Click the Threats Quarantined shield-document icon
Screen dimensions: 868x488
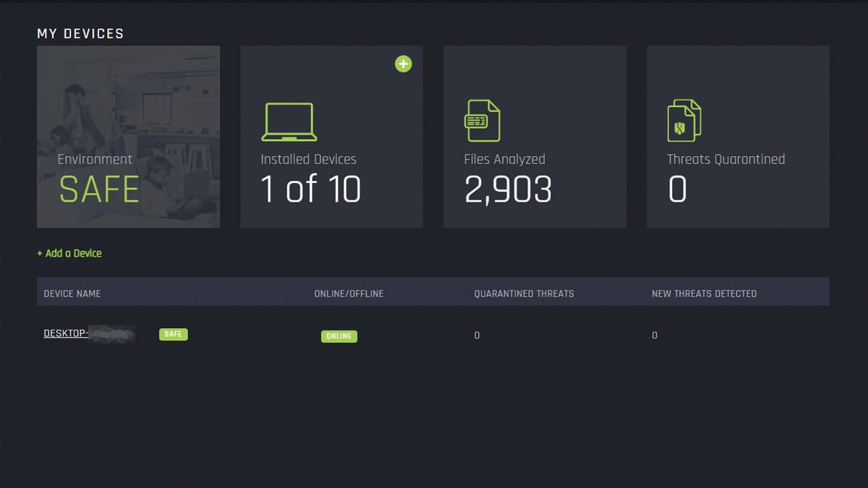coord(684,119)
